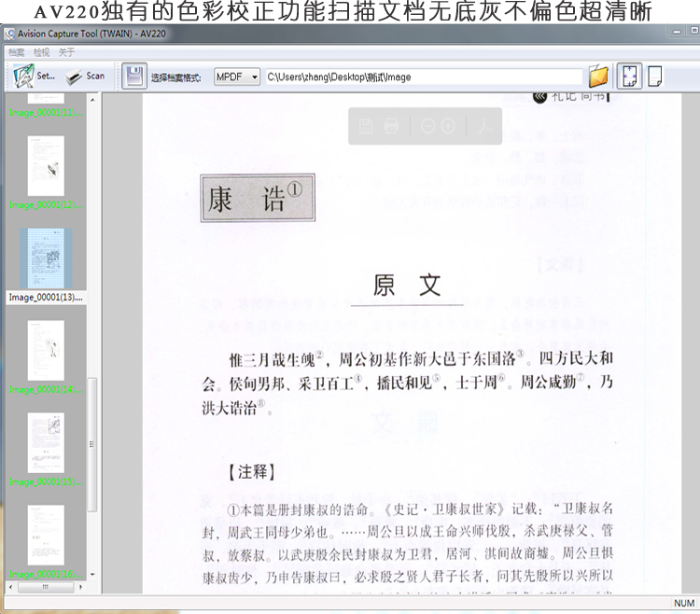Select thumbnail Image_00001(15)
The height and width of the screenshot is (614, 700).
46,442
